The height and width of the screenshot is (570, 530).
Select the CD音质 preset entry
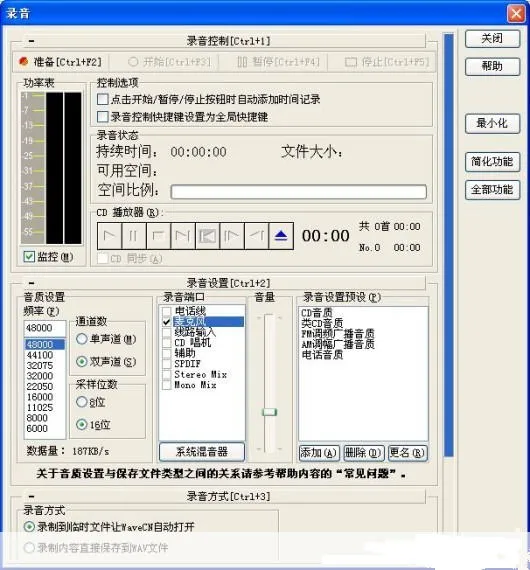317,313
